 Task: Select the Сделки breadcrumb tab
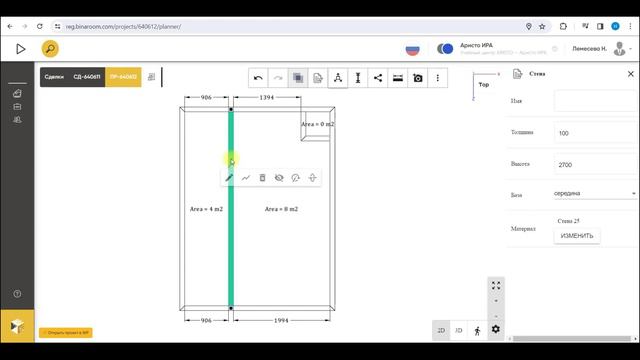pyautogui.click(x=54, y=77)
